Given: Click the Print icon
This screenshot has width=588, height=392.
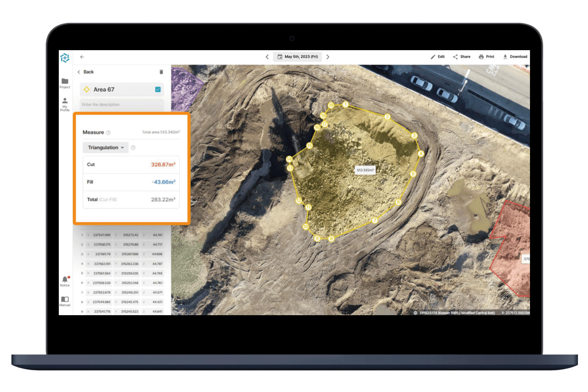Looking at the screenshot, I should [x=486, y=56].
